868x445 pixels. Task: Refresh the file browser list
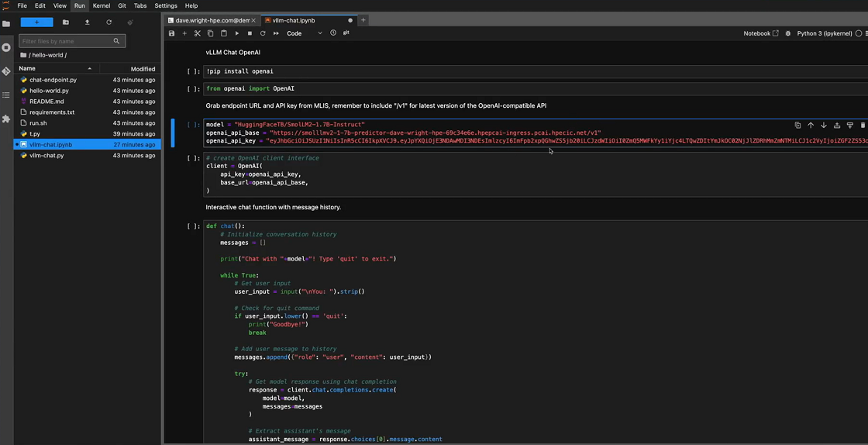[109, 22]
